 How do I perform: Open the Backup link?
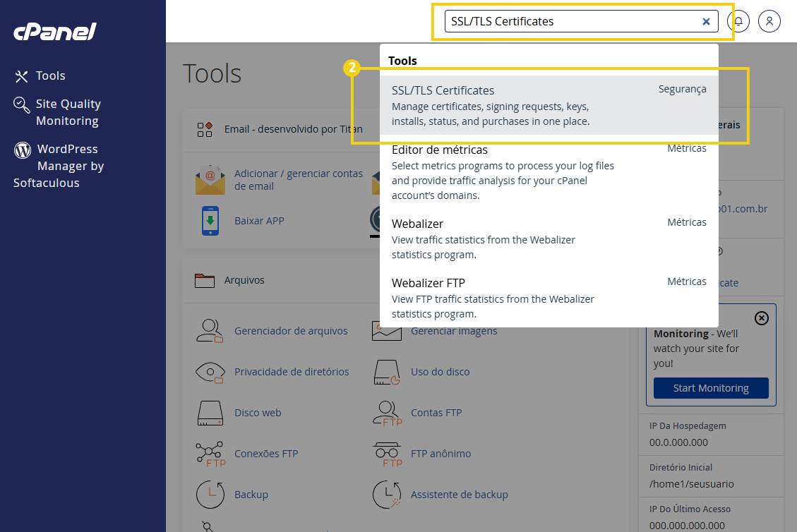[251, 495]
